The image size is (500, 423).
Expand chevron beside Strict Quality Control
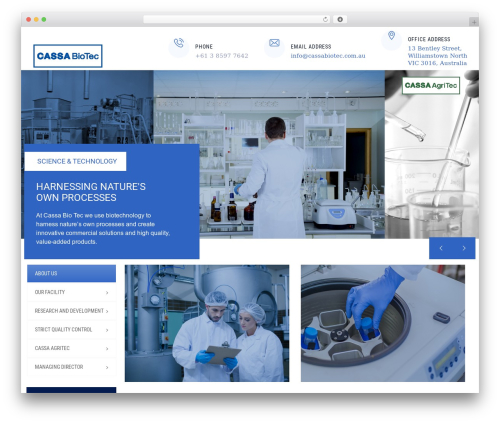point(107,330)
